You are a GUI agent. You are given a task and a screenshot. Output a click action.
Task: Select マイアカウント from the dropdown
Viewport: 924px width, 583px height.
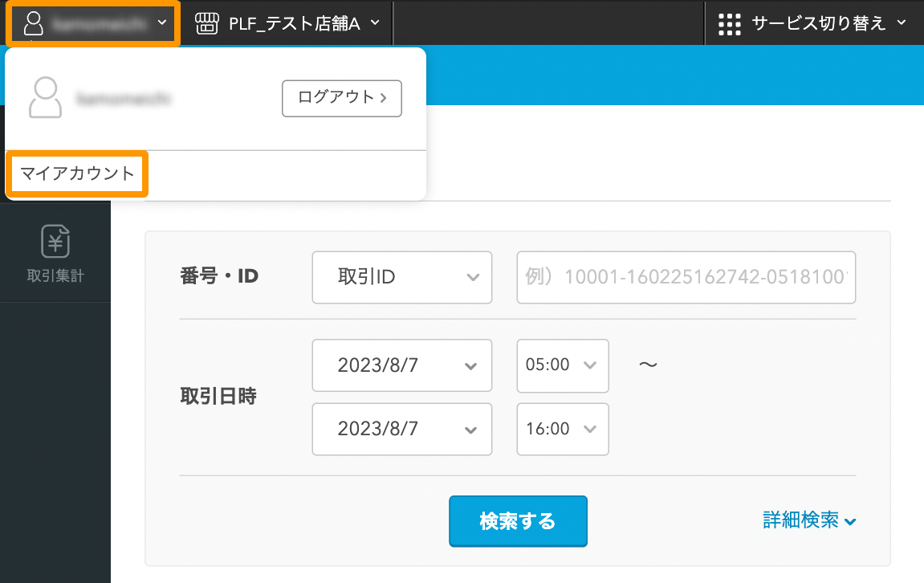tap(77, 173)
